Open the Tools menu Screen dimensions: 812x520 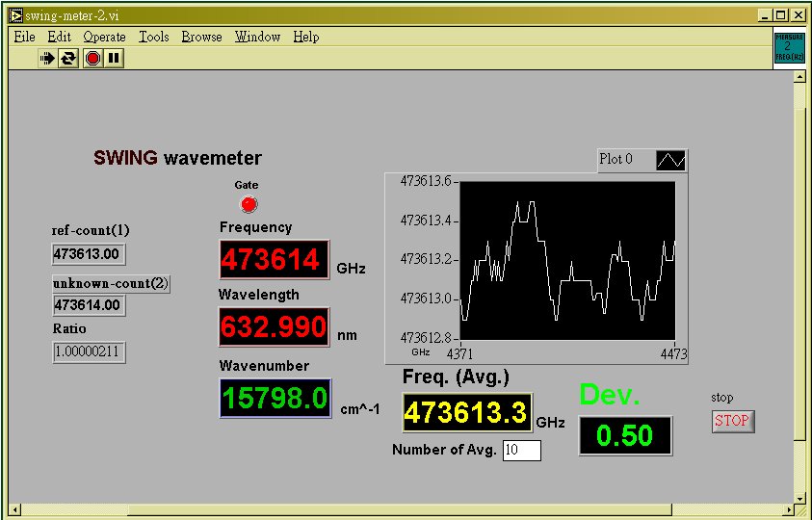153,37
